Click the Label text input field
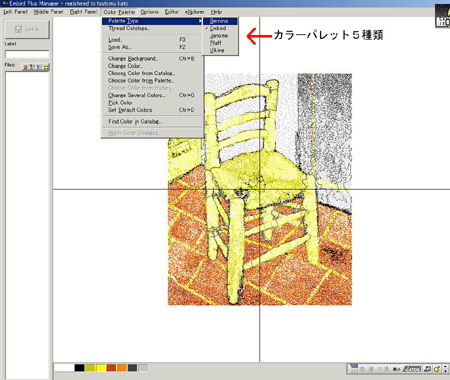 pyautogui.click(x=27, y=54)
